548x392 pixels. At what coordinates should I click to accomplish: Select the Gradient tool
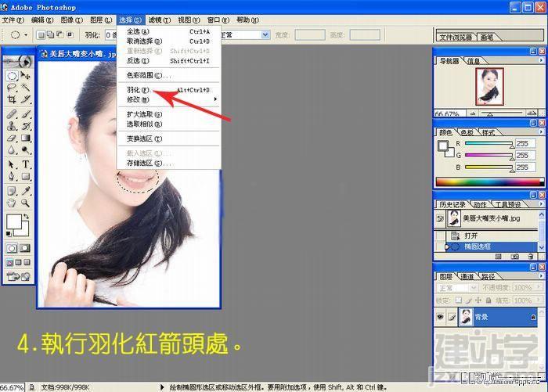point(25,138)
